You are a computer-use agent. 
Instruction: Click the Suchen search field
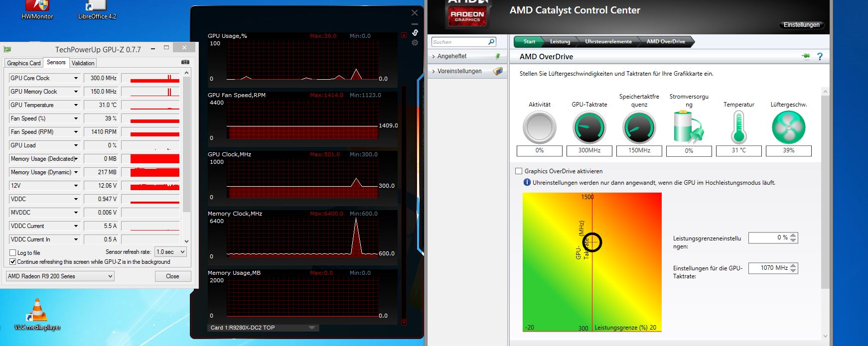pyautogui.click(x=459, y=42)
